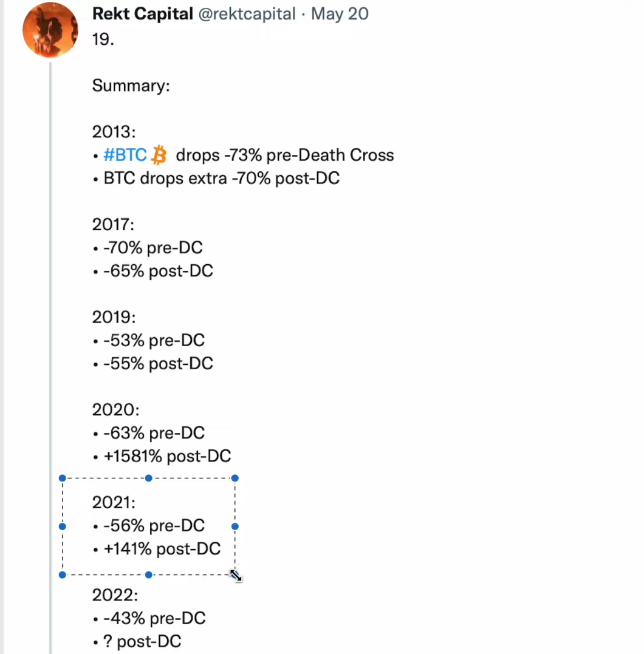Click the "Summary:" text line
This screenshot has height=654, width=644.
(131, 86)
